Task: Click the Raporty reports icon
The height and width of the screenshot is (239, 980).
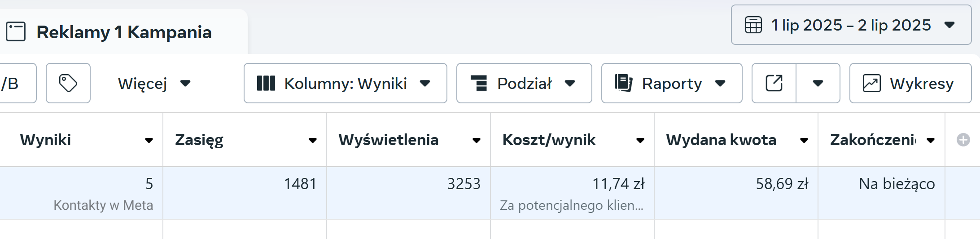Action: 623,83
